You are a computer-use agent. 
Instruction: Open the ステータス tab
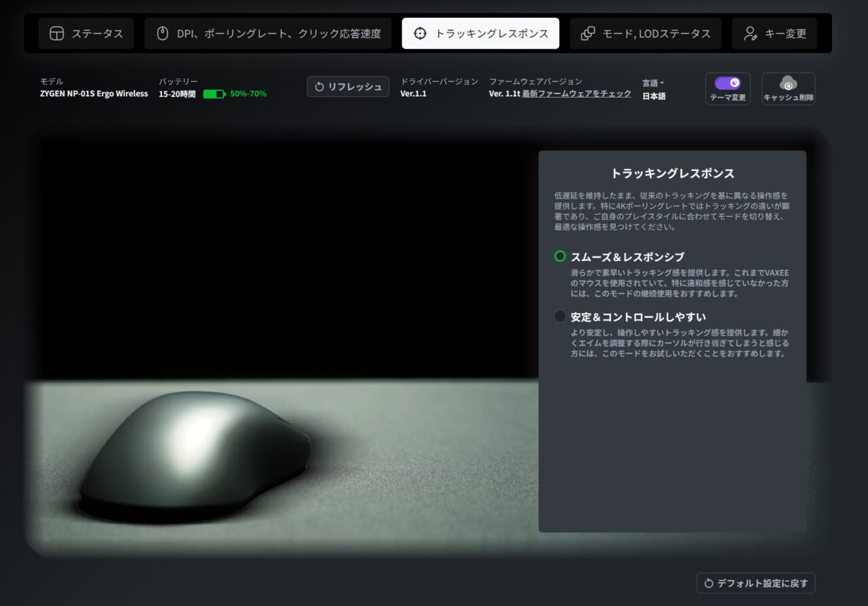(86, 33)
